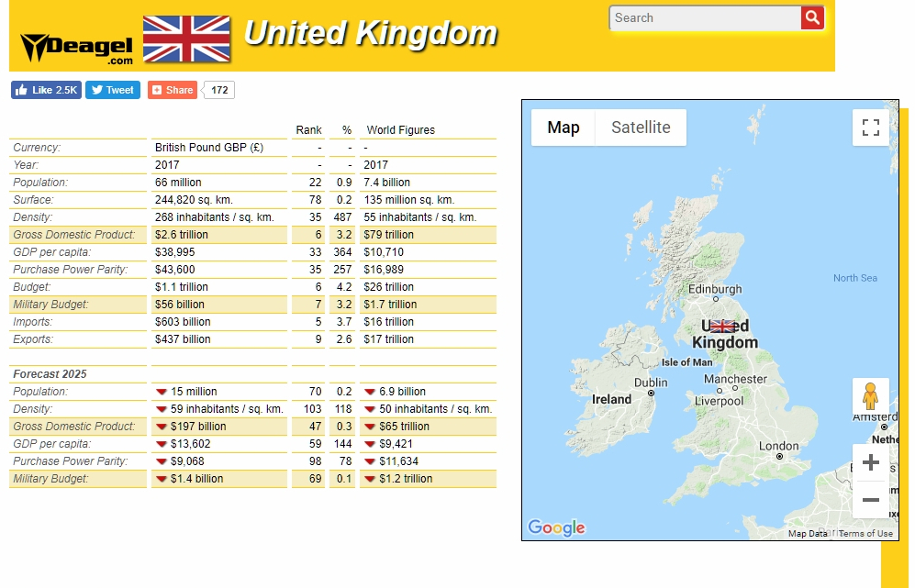Click red arrow beside 6.9 billion world population

[369, 392]
